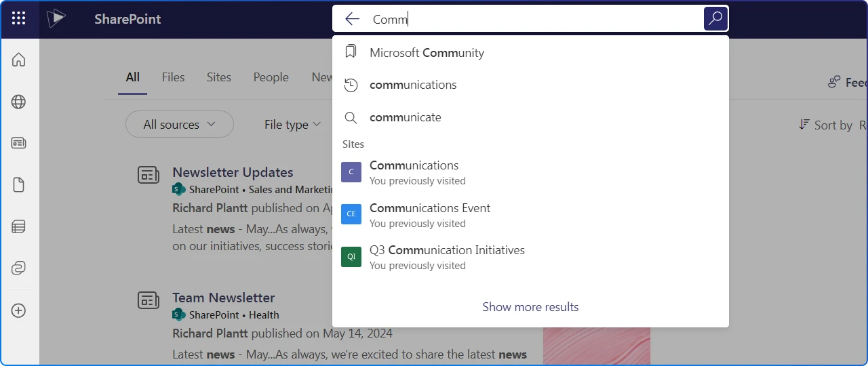
Task: Open the news icon in left rail
Action: point(19,143)
